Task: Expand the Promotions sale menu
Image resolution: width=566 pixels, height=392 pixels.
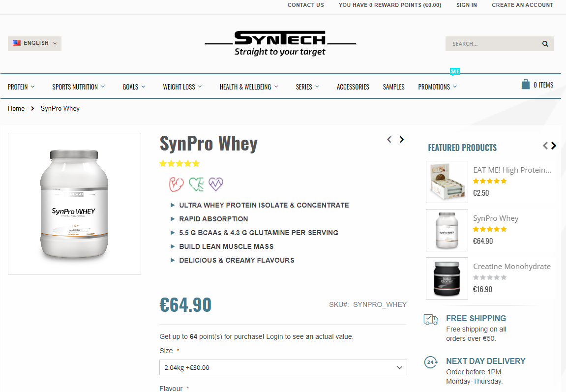Action: (x=438, y=87)
